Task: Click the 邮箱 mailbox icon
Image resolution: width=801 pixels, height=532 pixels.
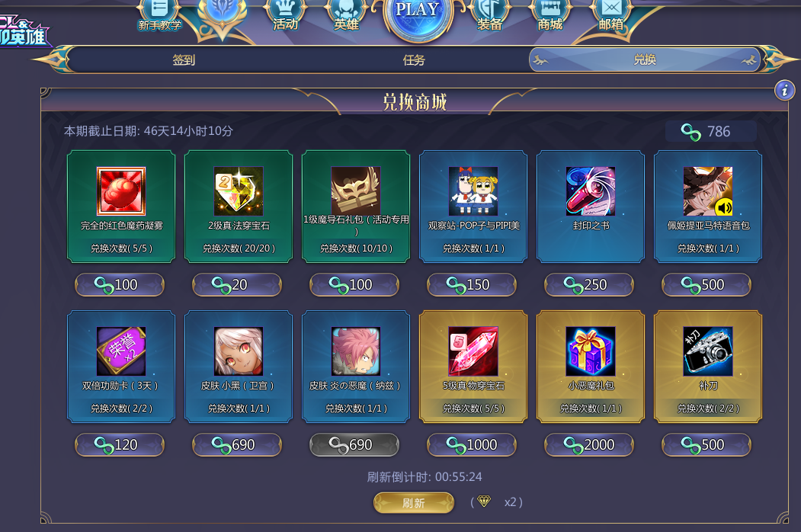Action: pyautogui.click(x=611, y=14)
